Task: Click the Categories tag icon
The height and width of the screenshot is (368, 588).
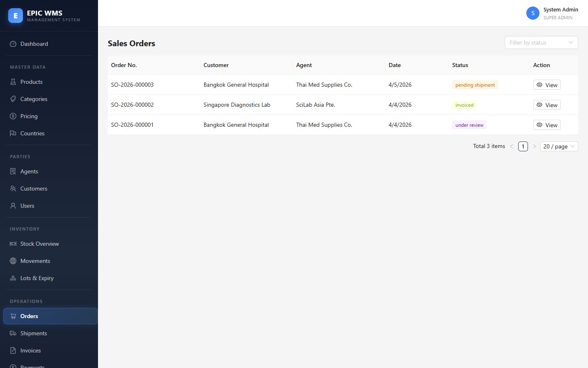Action: point(13,99)
